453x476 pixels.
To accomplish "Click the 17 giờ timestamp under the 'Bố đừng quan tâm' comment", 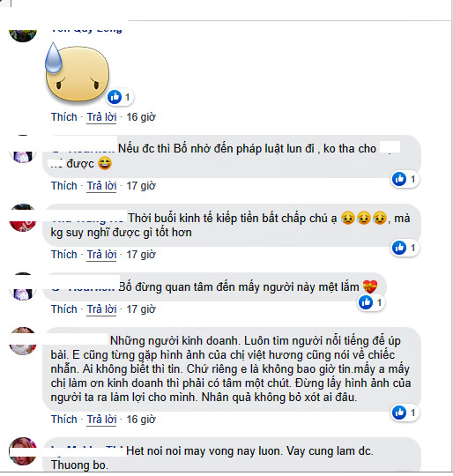I will click(x=141, y=309).
